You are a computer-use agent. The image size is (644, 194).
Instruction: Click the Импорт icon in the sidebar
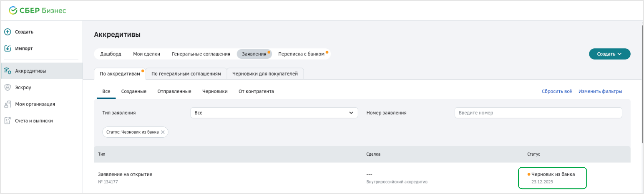8,48
